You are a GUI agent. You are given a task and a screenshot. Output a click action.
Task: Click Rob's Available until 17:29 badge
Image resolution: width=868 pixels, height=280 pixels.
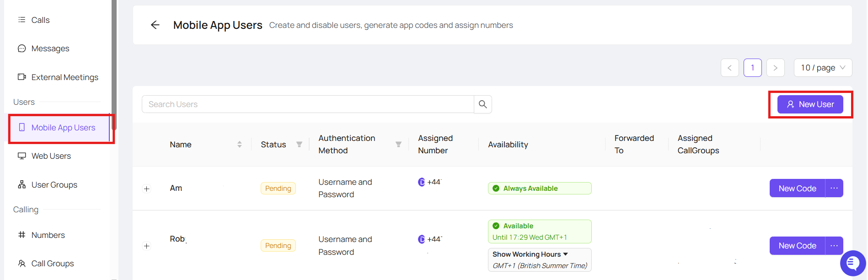540,232
